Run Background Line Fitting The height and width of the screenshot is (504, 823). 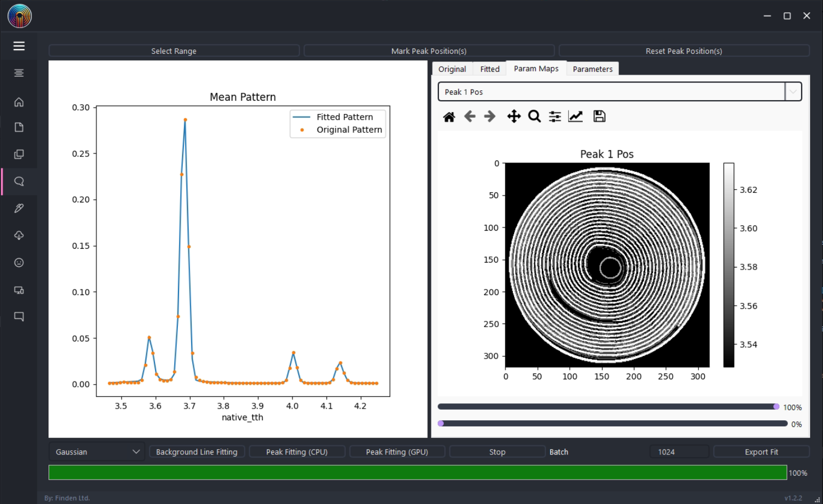197,452
